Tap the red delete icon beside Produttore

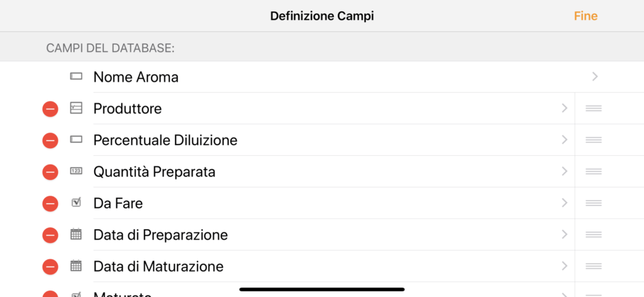tap(50, 109)
